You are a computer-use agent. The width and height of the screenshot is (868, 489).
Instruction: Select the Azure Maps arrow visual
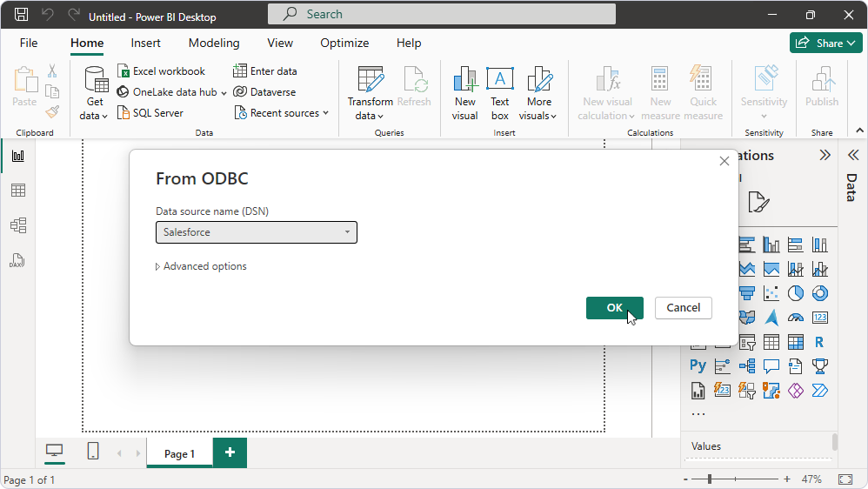tap(771, 318)
